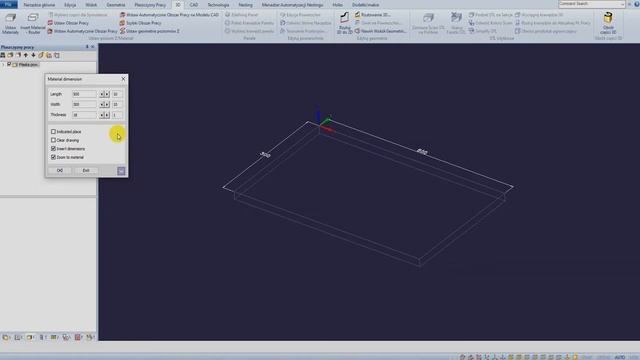The image size is (640, 360).
Task: Click the Insert Material Router icon
Action: click(33, 23)
